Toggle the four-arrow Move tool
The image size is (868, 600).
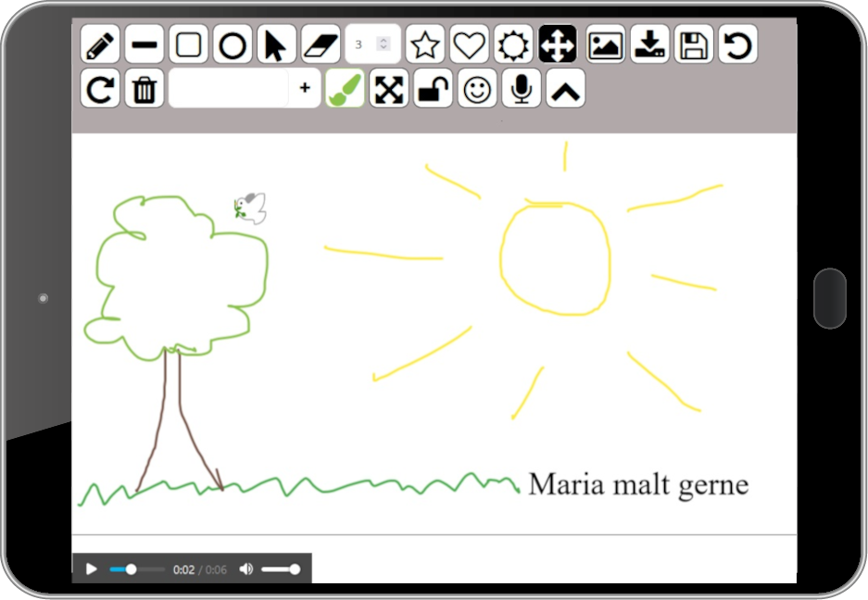pyautogui.click(x=558, y=44)
